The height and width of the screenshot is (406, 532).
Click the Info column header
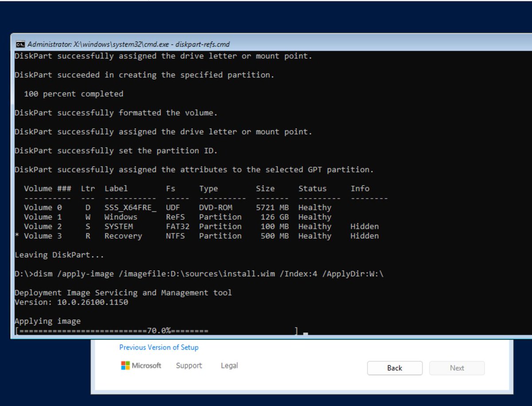tap(360, 189)
